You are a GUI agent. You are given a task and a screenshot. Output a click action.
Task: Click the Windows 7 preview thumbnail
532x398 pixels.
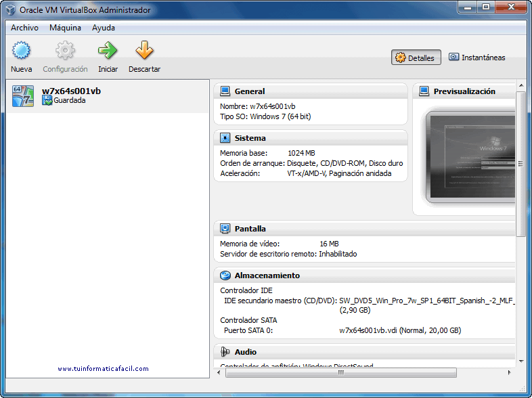coord(471,156)
